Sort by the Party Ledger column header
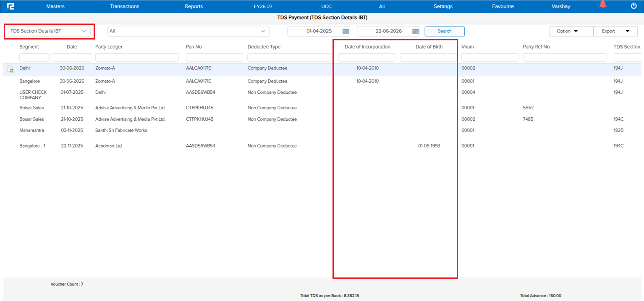This screenshot has height=301, width=644. point(109,47)
